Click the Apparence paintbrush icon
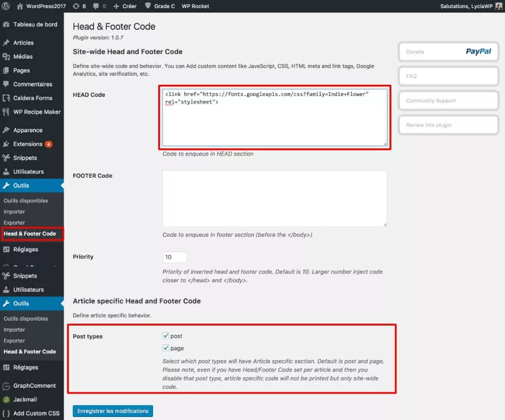Screen dimensions: 505x420 (x=6, y=130)
